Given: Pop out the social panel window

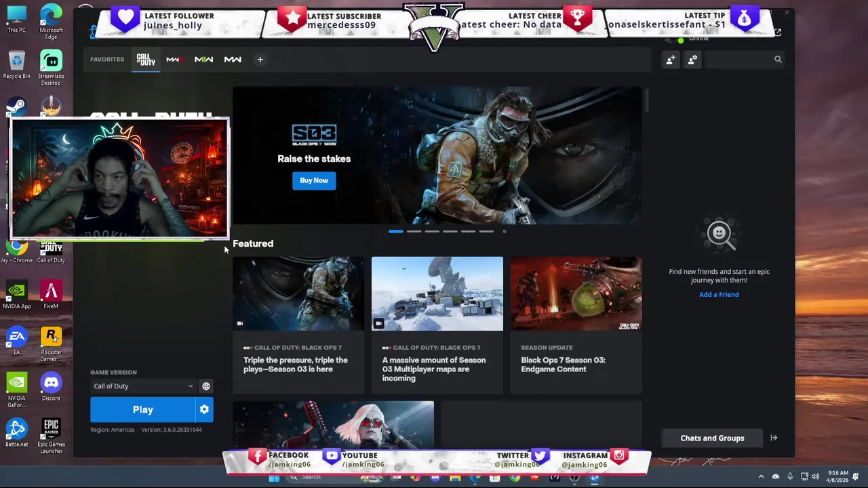Looking at the screenshot, I should pos(778,33).
